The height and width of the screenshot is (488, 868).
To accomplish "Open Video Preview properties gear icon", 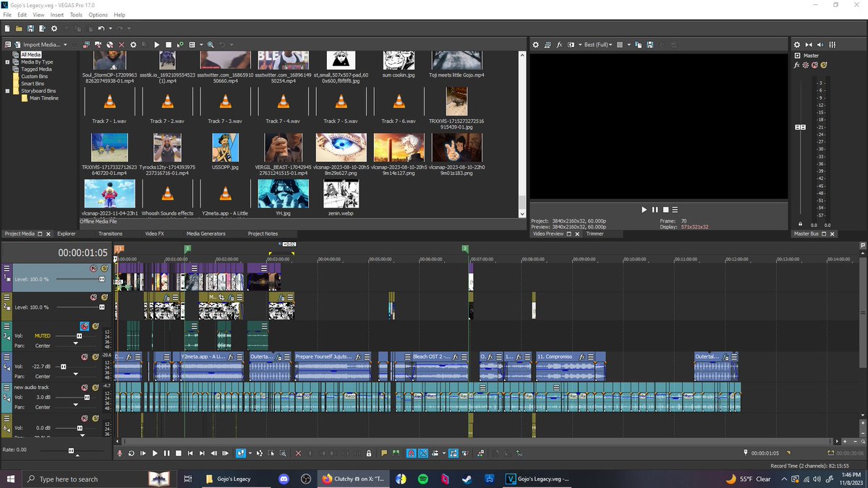I will (x=536, y=45).
